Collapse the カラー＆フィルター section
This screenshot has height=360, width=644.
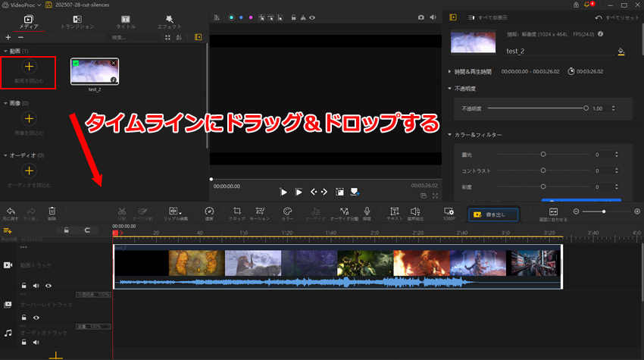[449, 135]
